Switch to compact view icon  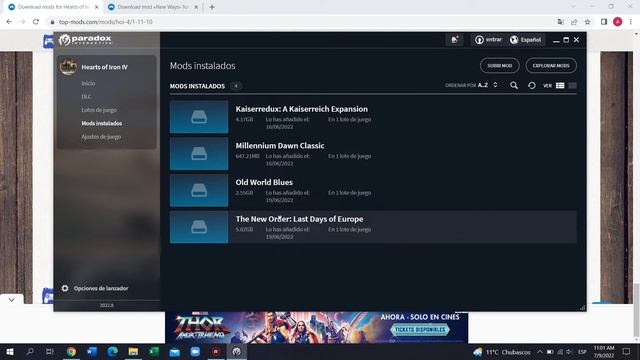(x=572, y=85)
